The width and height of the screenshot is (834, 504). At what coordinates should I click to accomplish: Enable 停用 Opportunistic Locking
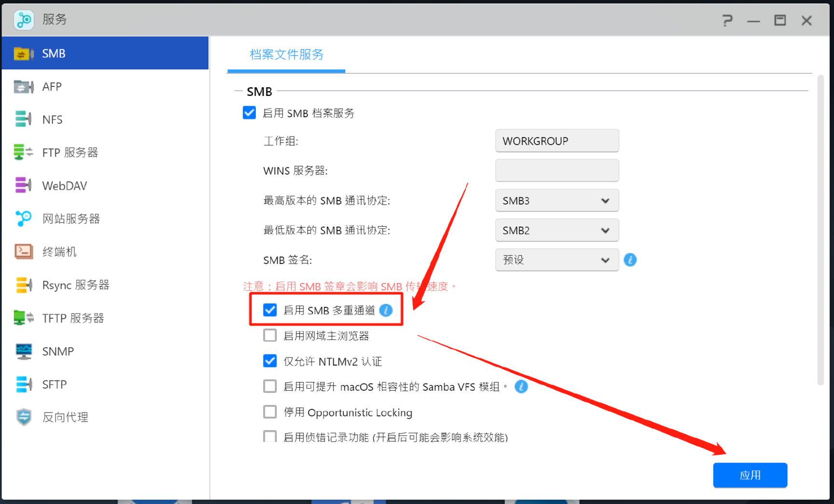click(270, 411)
